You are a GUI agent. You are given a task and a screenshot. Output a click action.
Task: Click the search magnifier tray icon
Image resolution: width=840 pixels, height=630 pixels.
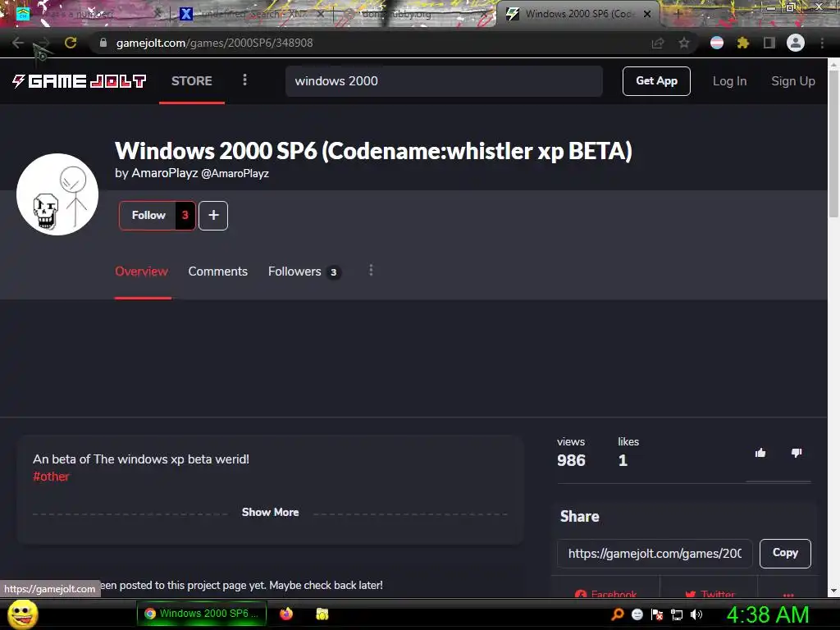[x=618, y=614]
